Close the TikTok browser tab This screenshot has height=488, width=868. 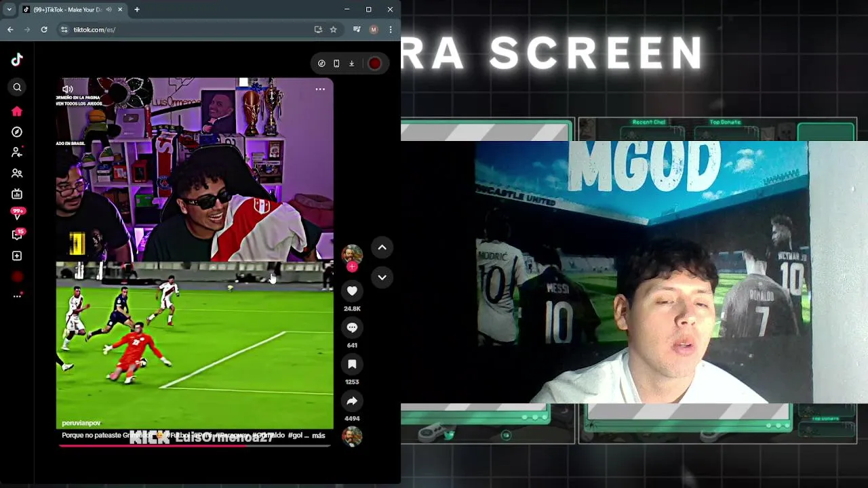coord(120,9)
